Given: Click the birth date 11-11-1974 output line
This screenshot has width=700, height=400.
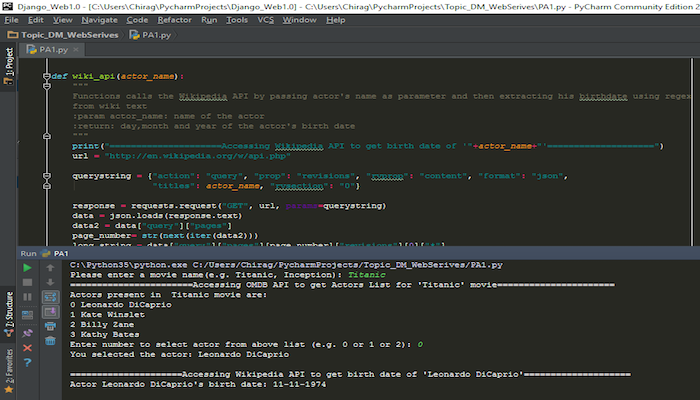Looking at the screenshot, I should [198, 384].
